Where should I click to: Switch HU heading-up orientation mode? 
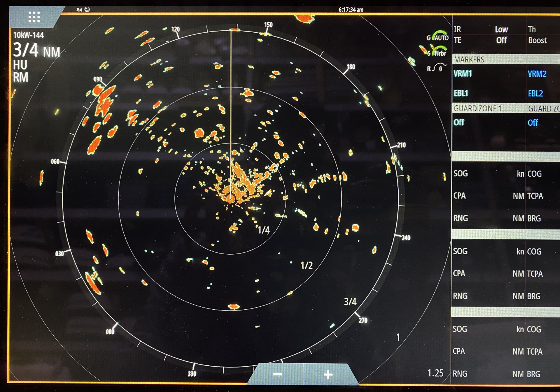coord(20,65)
